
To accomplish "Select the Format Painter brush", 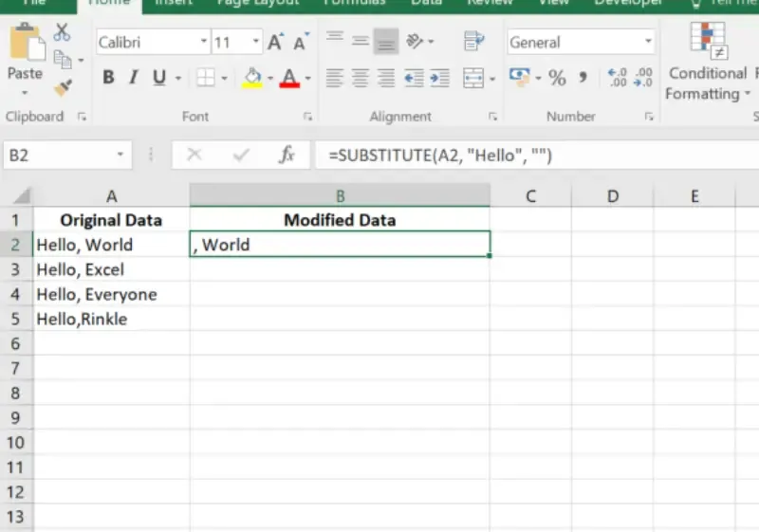I will 63,87.
